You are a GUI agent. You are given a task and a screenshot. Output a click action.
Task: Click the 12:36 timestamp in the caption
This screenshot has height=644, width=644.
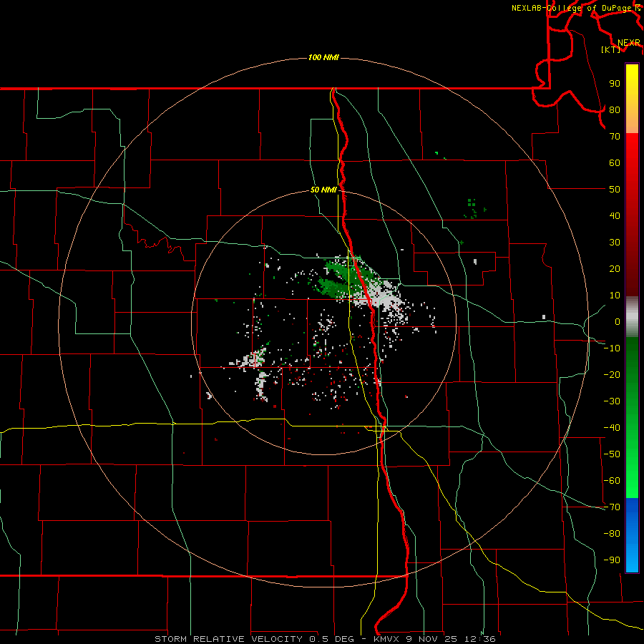click(479, 639)
